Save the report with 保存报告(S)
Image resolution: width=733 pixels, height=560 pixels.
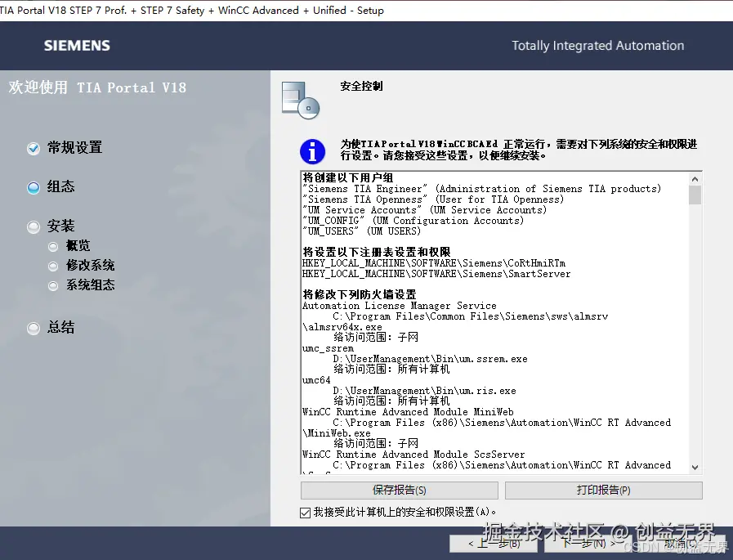click(x=400, y=491)
